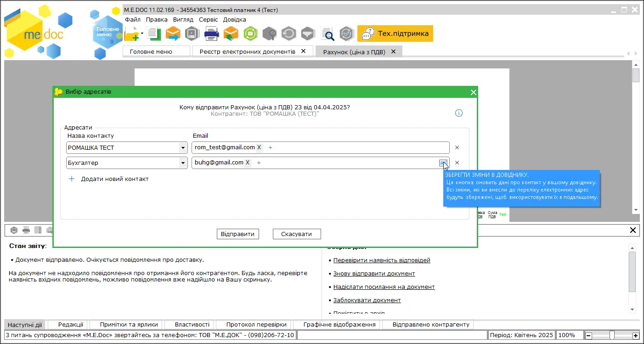The image size is (644, 344).
Task: Expand the Бухгалтер contact name dropdown
Action: tap(183, 163)
